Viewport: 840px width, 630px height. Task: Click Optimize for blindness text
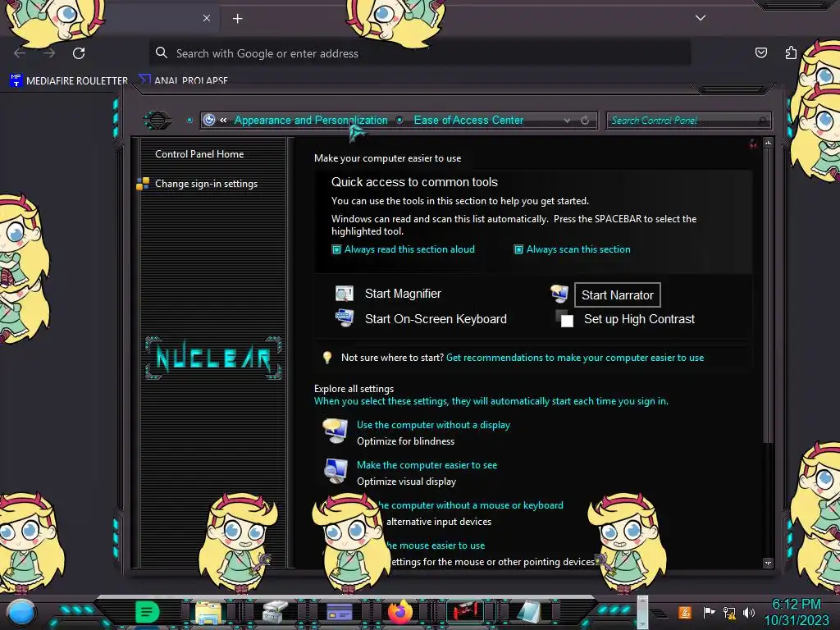[405, 441]
